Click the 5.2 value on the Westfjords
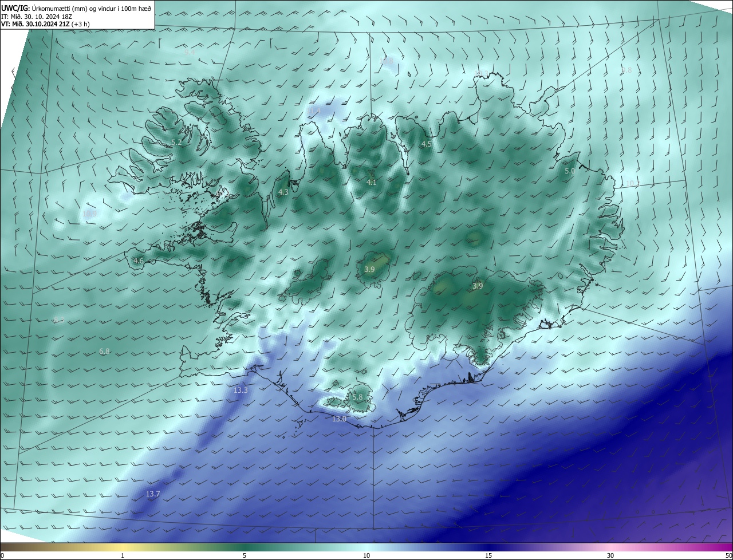This screenshot has height=560, width=733. tap(176, 142)
